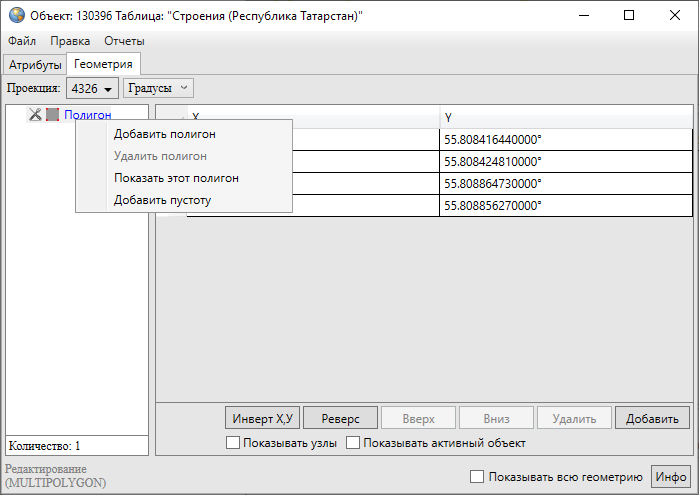The height and width of the screenshot is (495, 699).
Task: Switch to the Атрибуты tab
Action: [x=36, y=65]
